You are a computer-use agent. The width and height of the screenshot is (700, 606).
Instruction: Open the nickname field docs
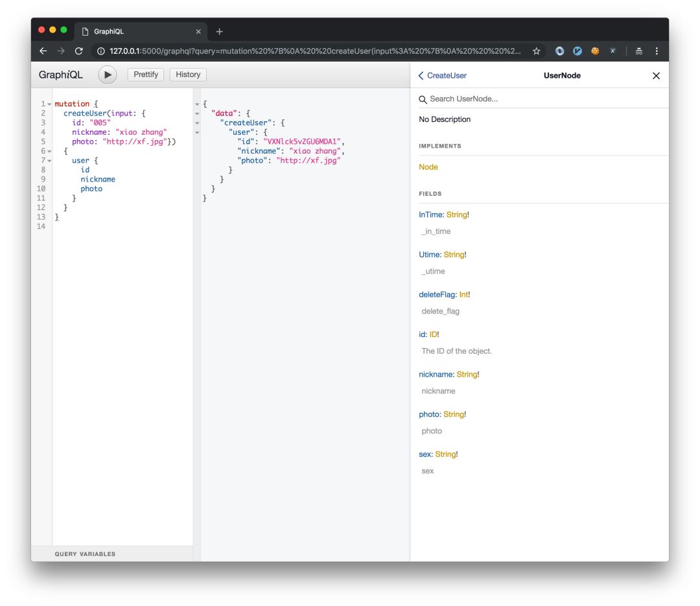[436, 374]
